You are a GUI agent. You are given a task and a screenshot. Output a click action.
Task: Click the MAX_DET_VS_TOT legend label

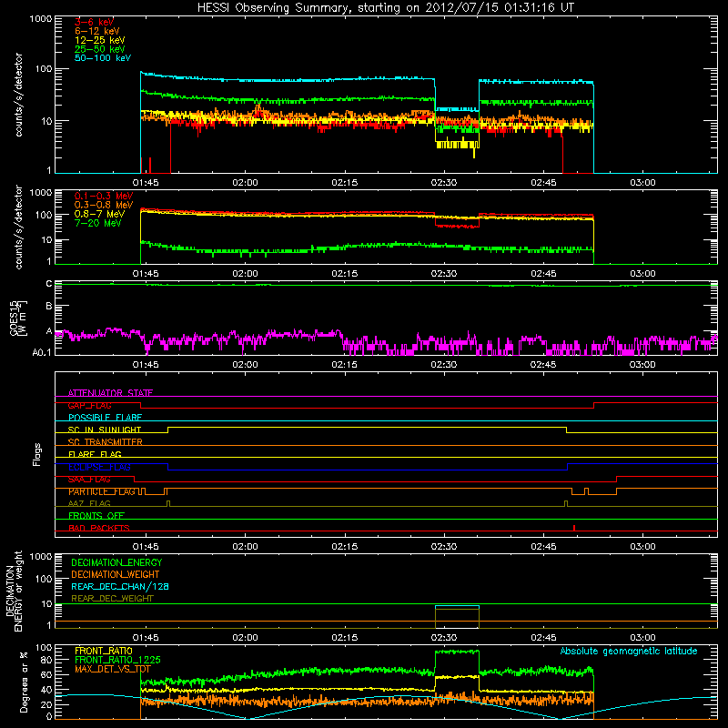(x=112, y=669)
